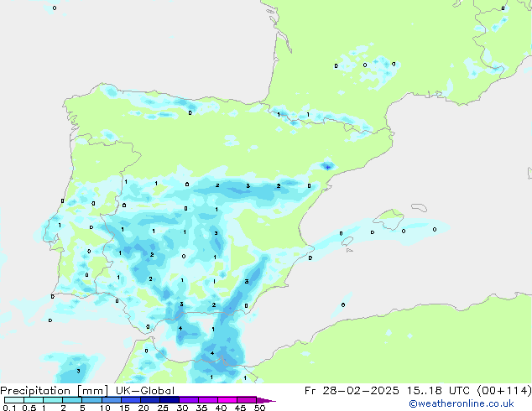The height and width of the screenshot is (411, 532).
Task: Select the 25–30 mm navy legend swatch
Action: [x=169, y=400]
